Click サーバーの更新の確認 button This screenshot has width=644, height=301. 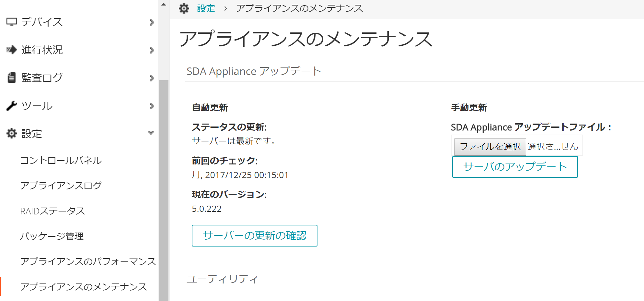(x=255, y=235)
